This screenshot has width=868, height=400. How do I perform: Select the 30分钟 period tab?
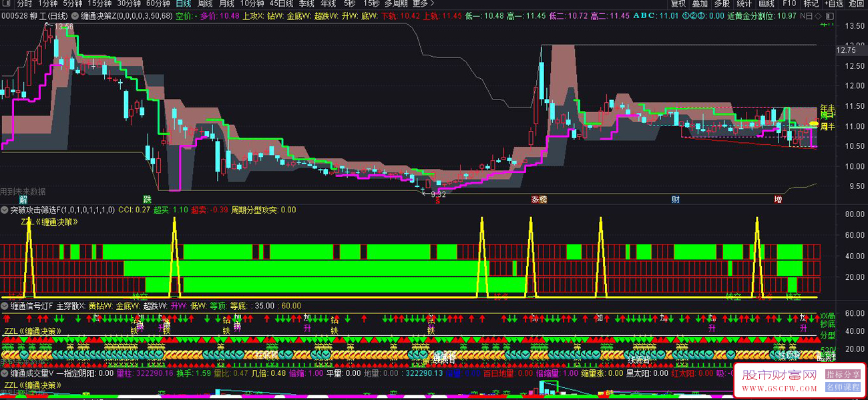coord(129,3)
